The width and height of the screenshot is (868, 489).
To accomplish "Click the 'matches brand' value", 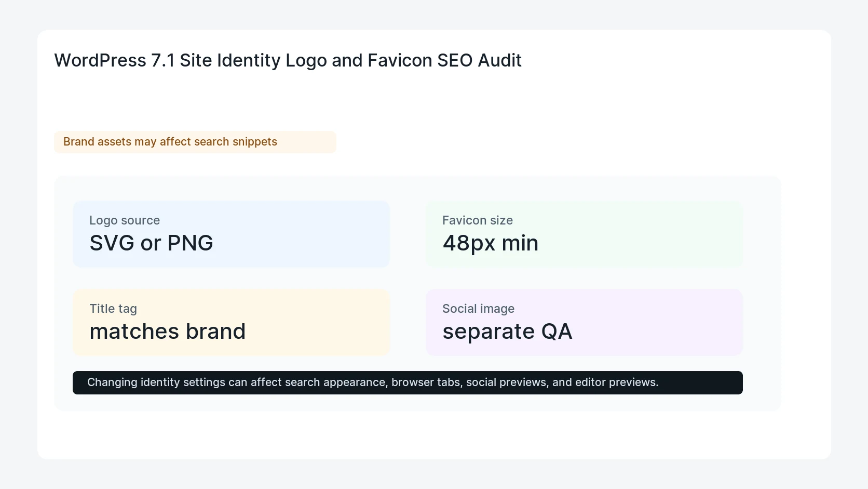I will [x=167, y=332].
